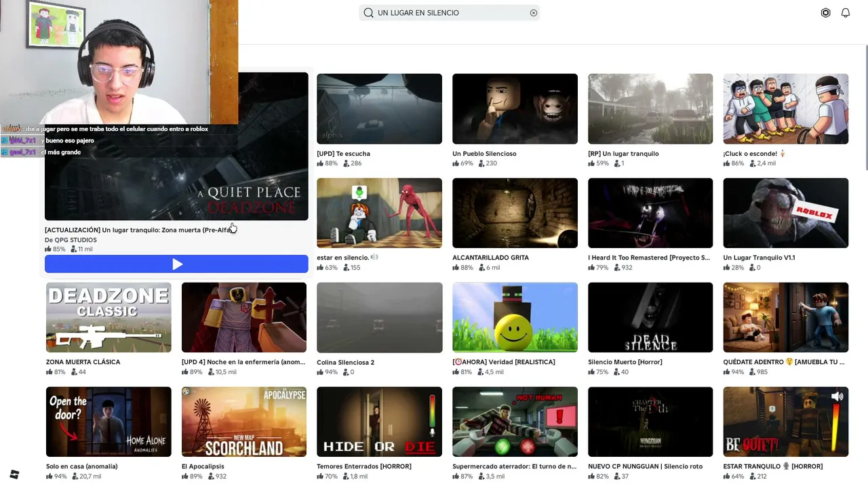The height and width of the screenshot is (488, 868).
Task: Open the Home Alone Anomalies thumbnail
Action: click(108, 422)
